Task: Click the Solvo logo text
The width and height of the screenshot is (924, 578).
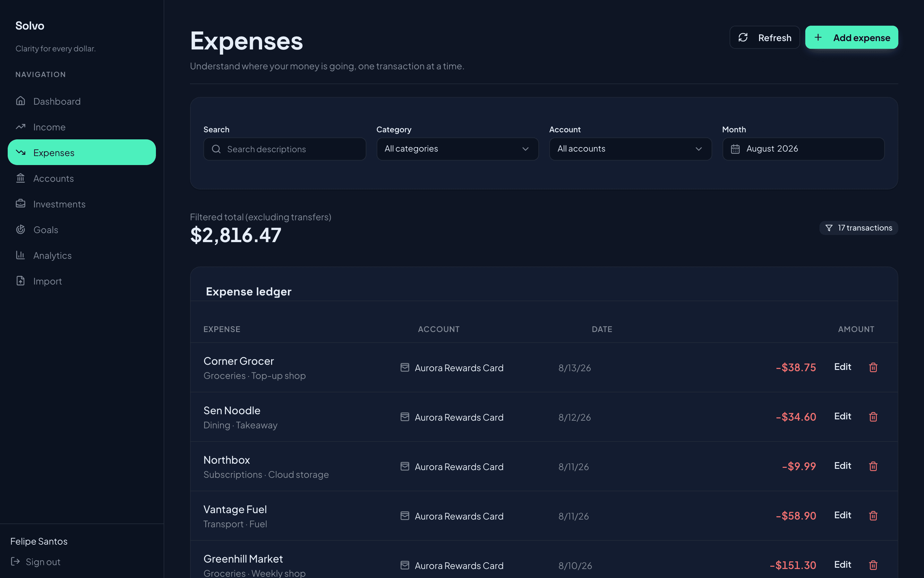Action: pyautogui.click(x=30, y=26)
